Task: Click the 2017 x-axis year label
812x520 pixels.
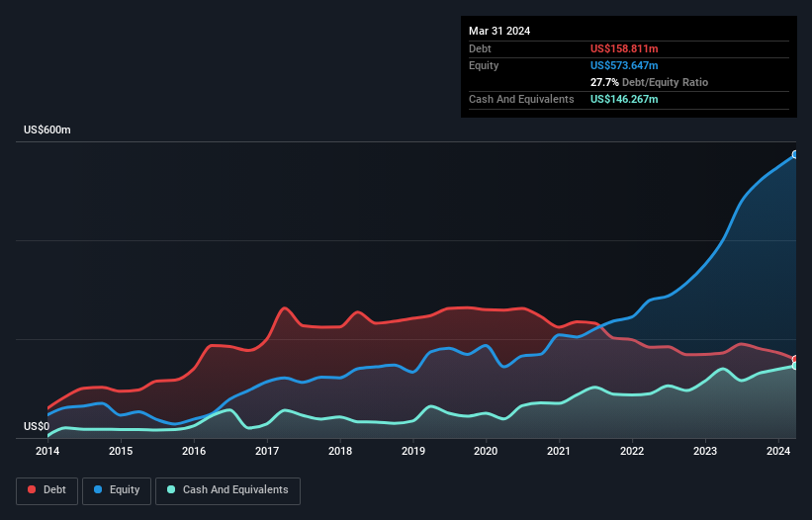Action: (267, 452)
